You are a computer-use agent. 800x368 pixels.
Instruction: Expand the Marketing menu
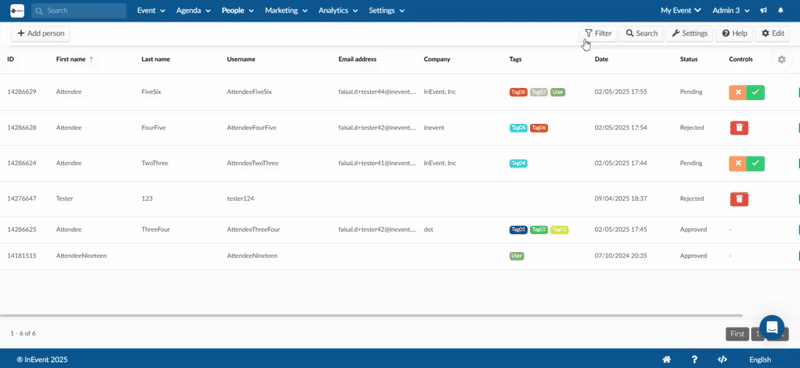coord(286,10)
